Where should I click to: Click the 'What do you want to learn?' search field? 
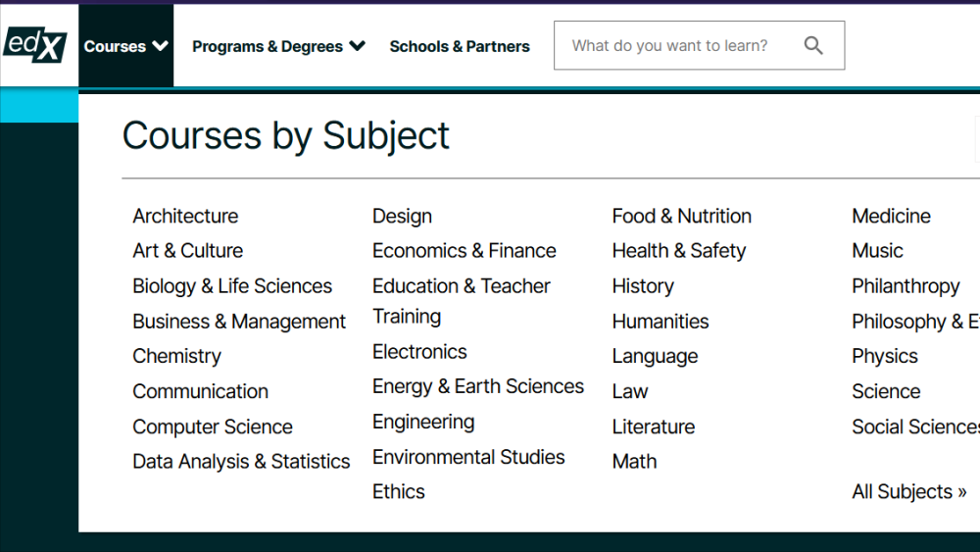[676, 45]
